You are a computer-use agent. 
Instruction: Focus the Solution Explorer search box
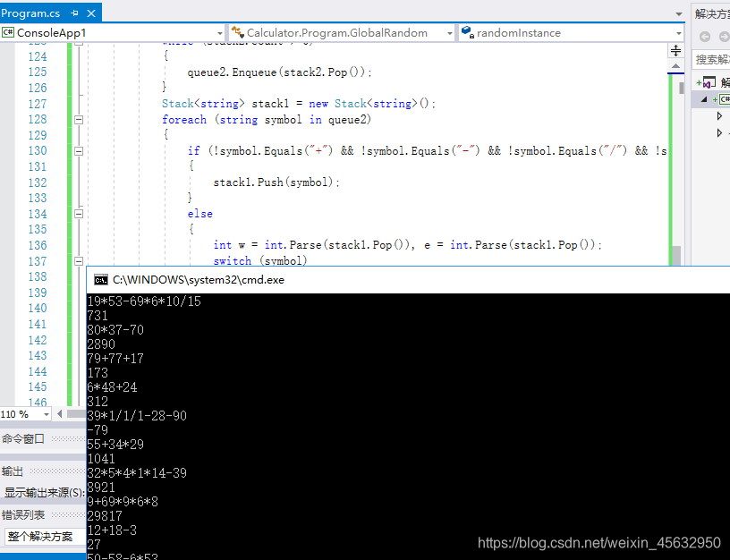click(x=711, y=59)
